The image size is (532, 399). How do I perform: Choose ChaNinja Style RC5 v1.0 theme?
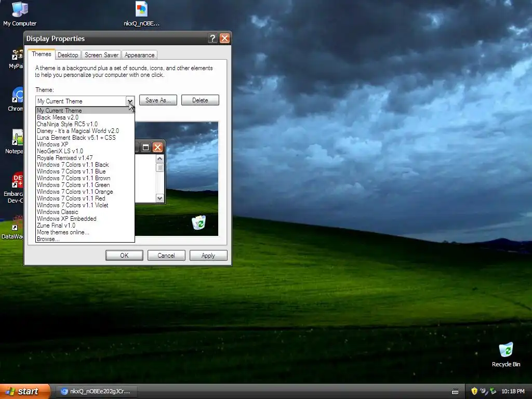[x=85, y=124]
